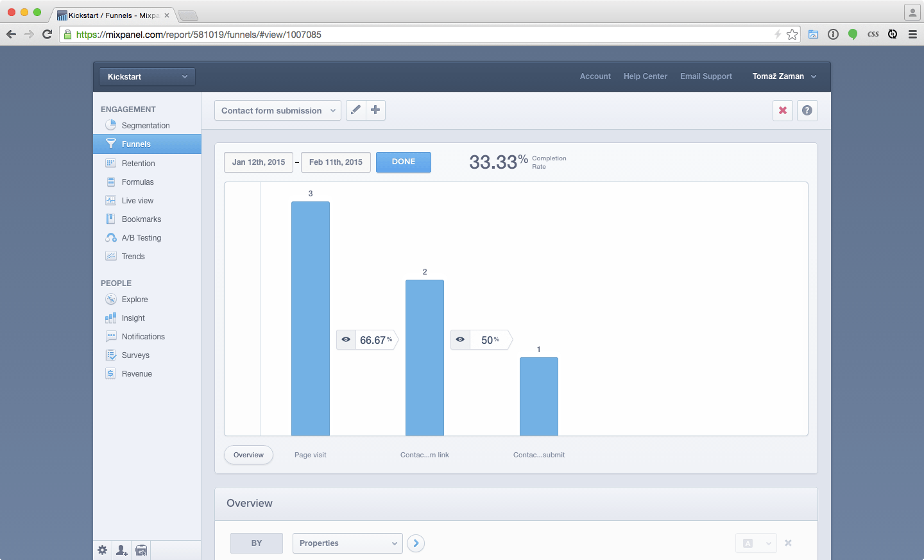The width and height of the screenshot is (924, 560).
Task: Click the circular arrow next to Properties
Action: [x=416, y=543]
